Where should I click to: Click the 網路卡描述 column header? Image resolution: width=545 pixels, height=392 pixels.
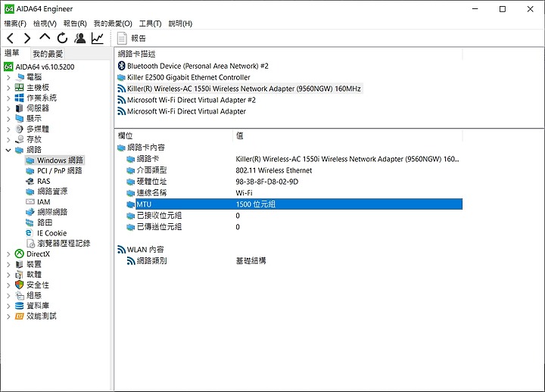coord(288,54)
